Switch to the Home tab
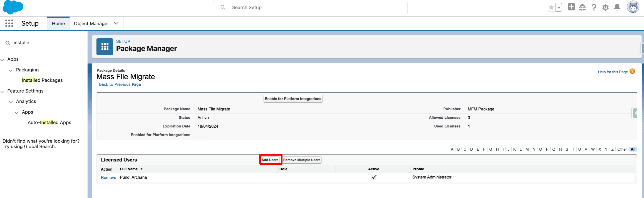644x198 pixels. coord(58,23)
